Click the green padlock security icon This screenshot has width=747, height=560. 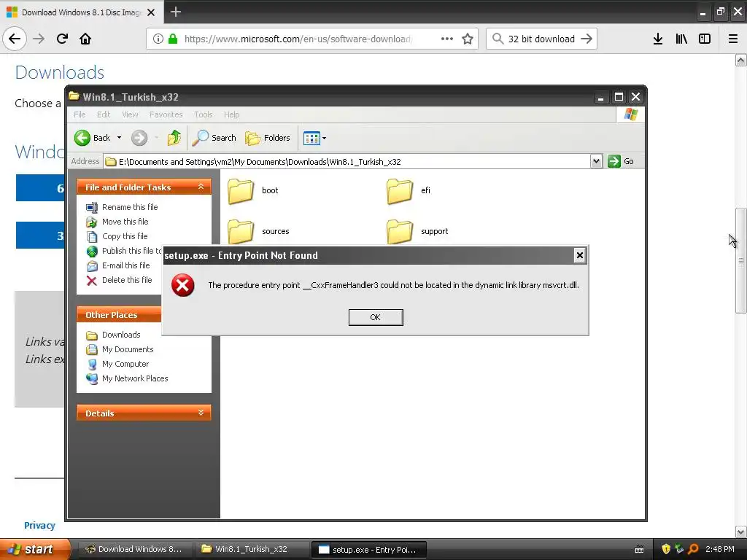(172, 39)
